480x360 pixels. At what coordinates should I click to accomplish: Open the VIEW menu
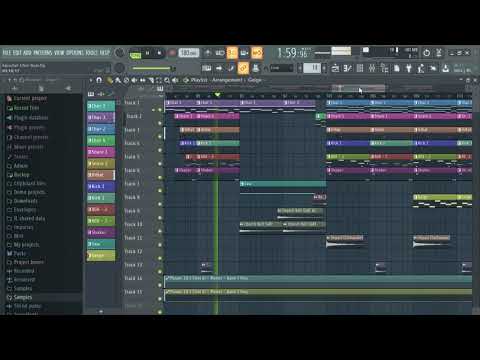(x=59, y=53)
